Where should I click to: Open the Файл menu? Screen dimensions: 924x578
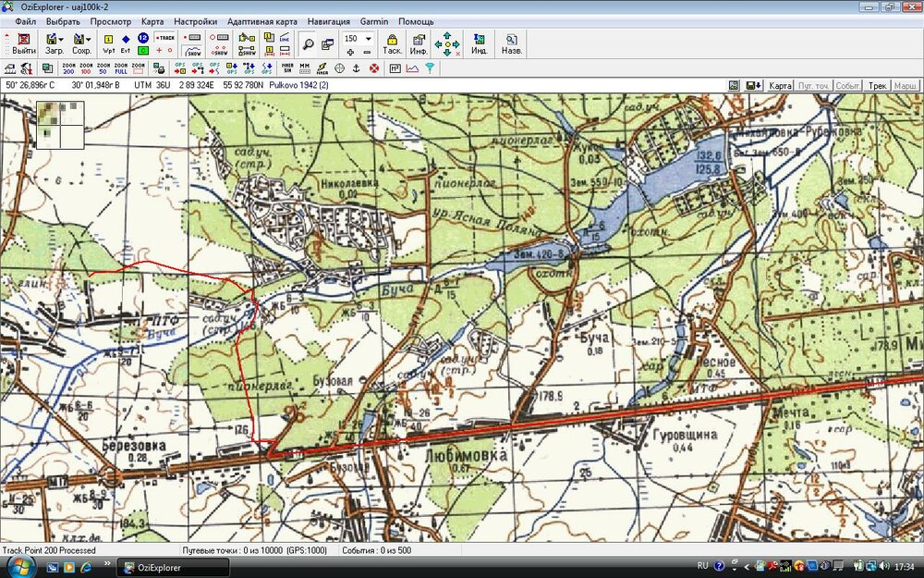[x=25, y=21]
